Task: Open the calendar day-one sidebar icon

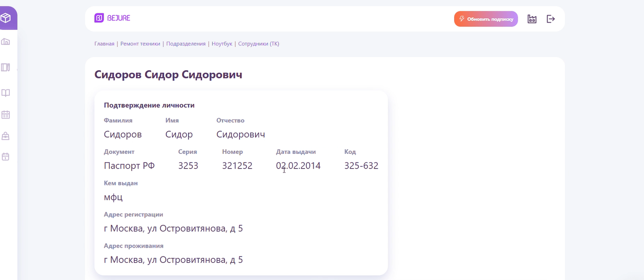Action: click(5, 157)
